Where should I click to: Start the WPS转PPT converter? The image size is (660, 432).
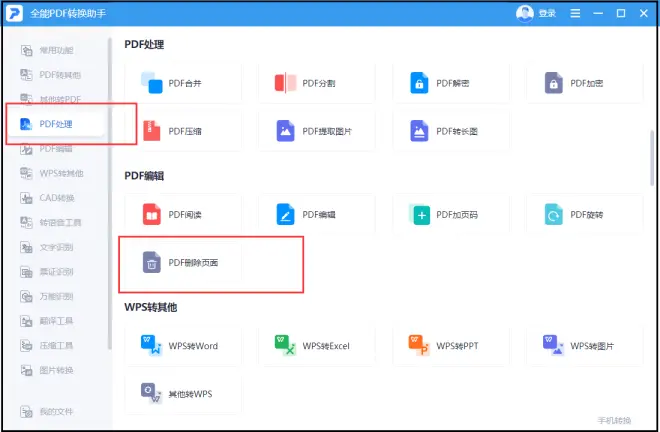coord(451,346)
